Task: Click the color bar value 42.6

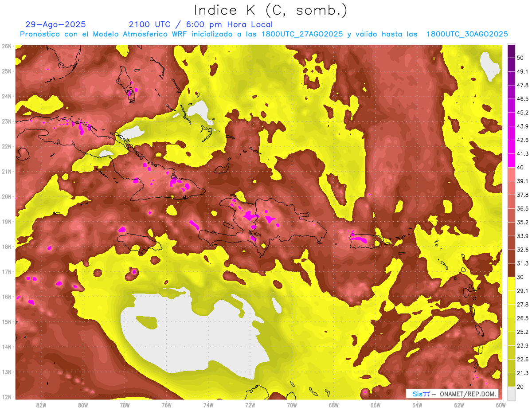Action: coord(522,140)
